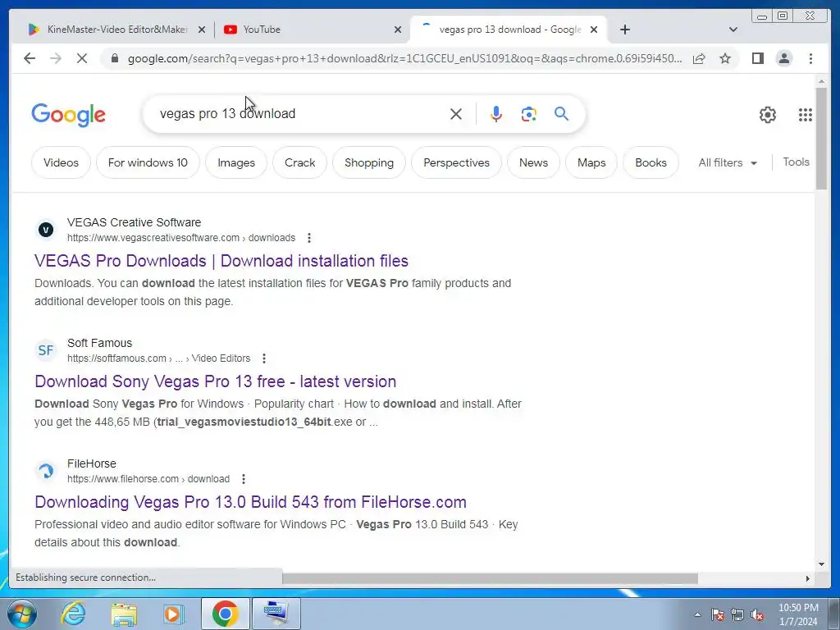Viewport: 840px width, 630px height.
Task: Click the Soft Famous SF favicon
Action: click(46, 350)
